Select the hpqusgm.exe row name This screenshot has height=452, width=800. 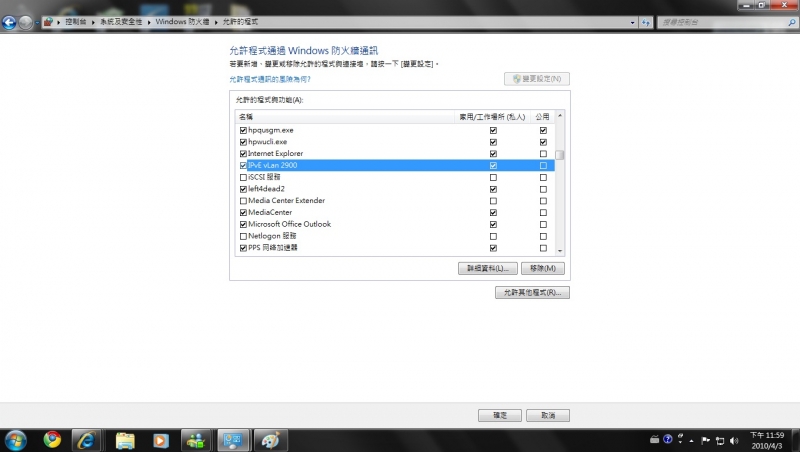[271, 130]
